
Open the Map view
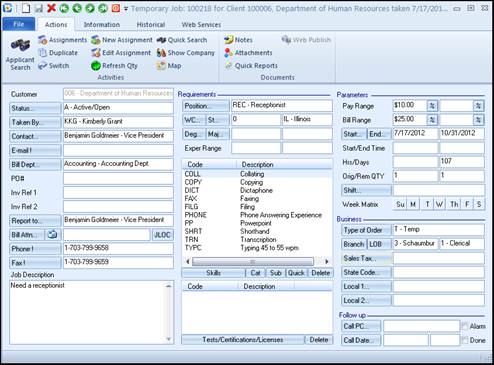169,66
